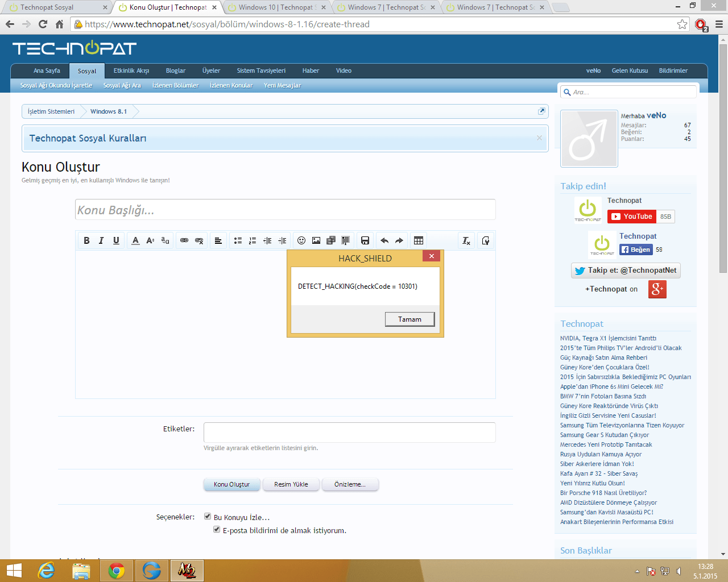This screenshot has width=728, height=582.
Task: Open the text alignment dropdown
Action: 218,240
